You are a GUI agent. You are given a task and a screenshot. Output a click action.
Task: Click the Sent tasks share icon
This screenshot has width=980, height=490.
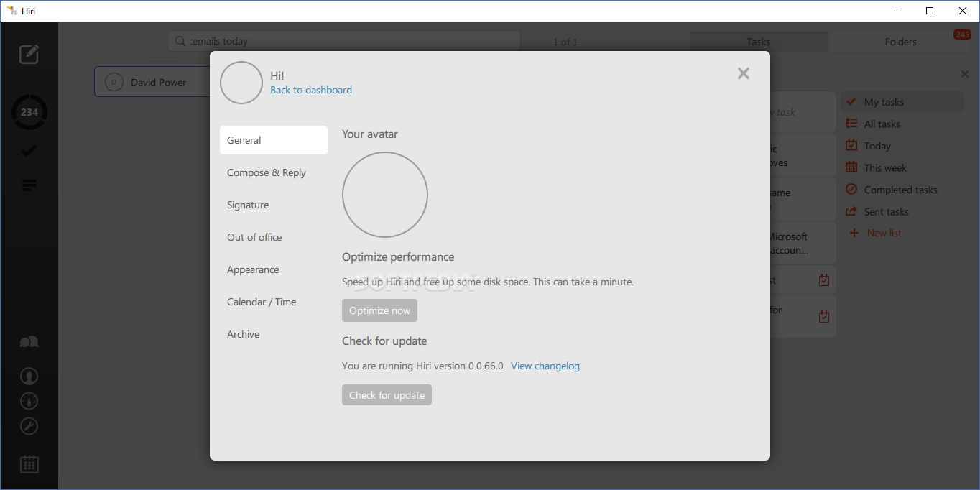click(x=851, y=211)
